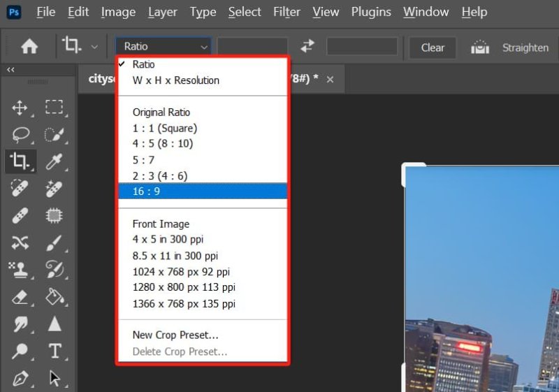Click the swap width and height arrows
This screenshot has height=392, width=559.
point(307,47)
